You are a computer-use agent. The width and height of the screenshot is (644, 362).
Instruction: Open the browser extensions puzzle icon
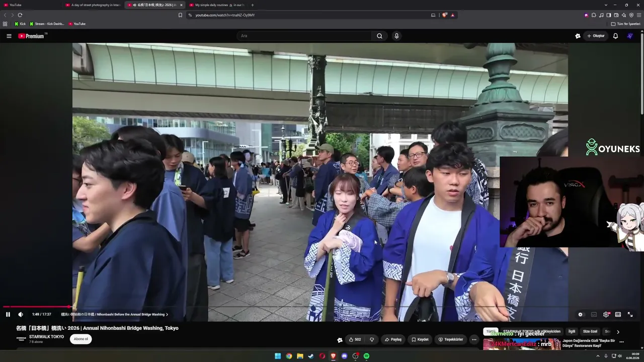point(594,15)
